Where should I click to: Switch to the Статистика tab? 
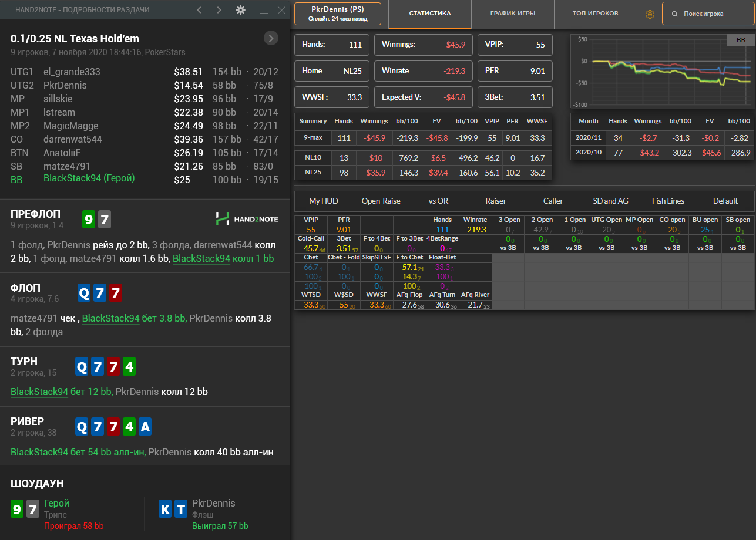pos(430,14)
